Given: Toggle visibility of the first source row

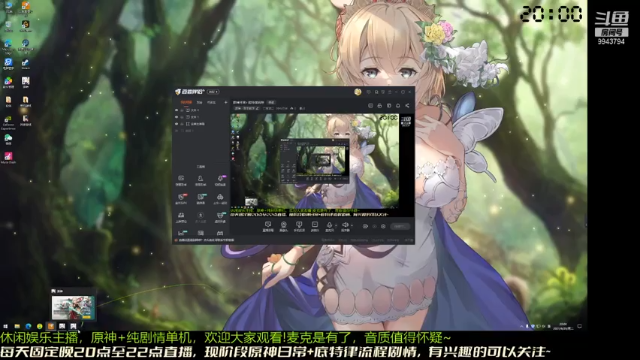Looking at the screenshot, I should click(x=176, y=110).
